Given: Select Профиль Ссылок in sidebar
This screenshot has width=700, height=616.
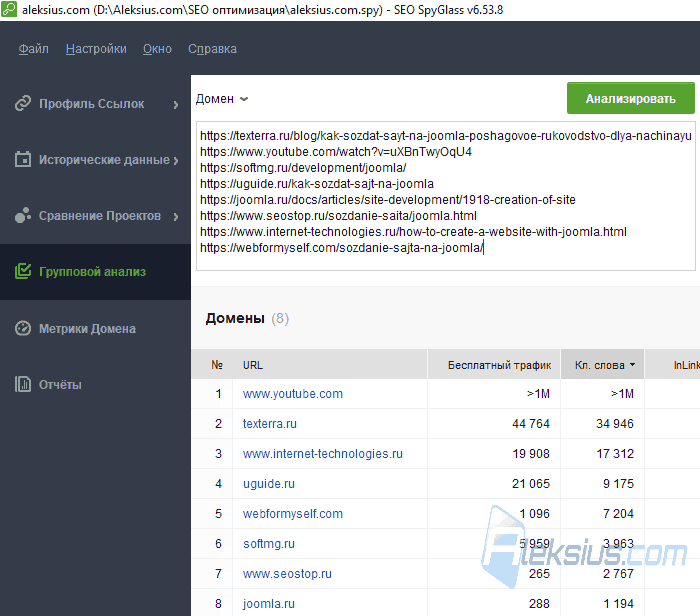Looking at the screenshot, I should pyautogui.click(x=96, y=104).
